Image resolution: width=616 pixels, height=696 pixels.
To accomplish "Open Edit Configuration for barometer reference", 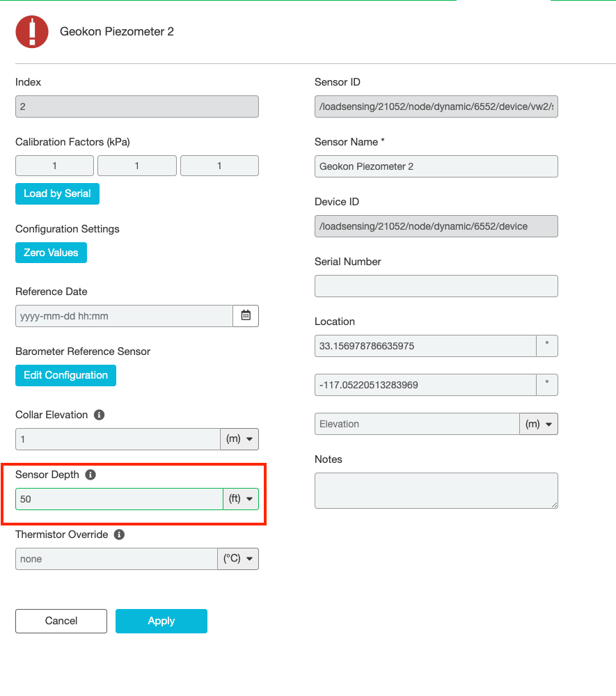I will point(65,376).
